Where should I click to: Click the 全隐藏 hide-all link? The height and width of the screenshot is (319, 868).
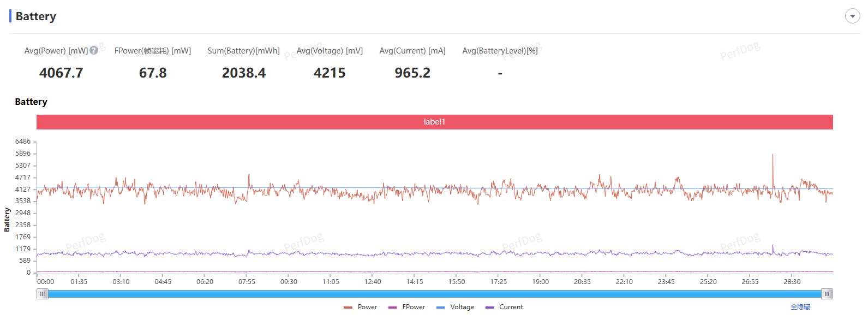click(800, 307)
